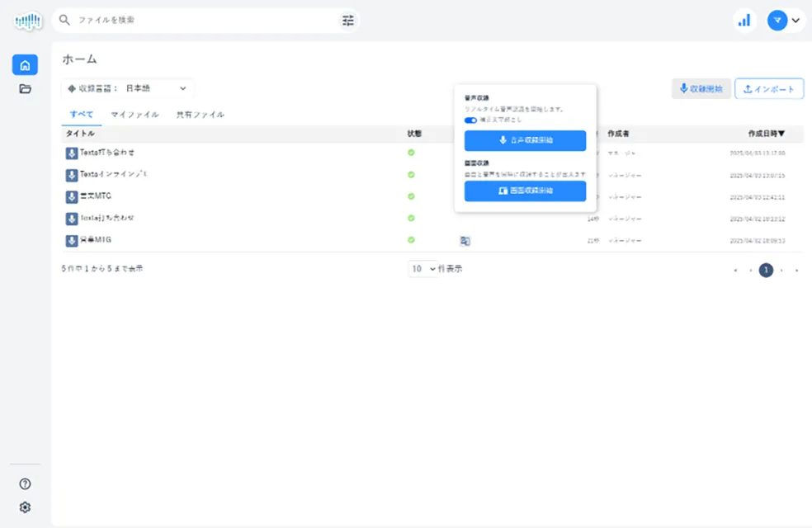This screenshot has width=812, height=528.
Task: Switch to 共有ファイル tab
Action: pos(201,115)
